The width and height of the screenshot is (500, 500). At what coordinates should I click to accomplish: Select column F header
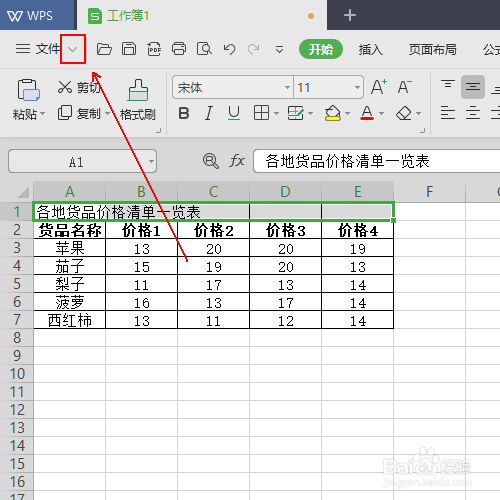point(429,192)
